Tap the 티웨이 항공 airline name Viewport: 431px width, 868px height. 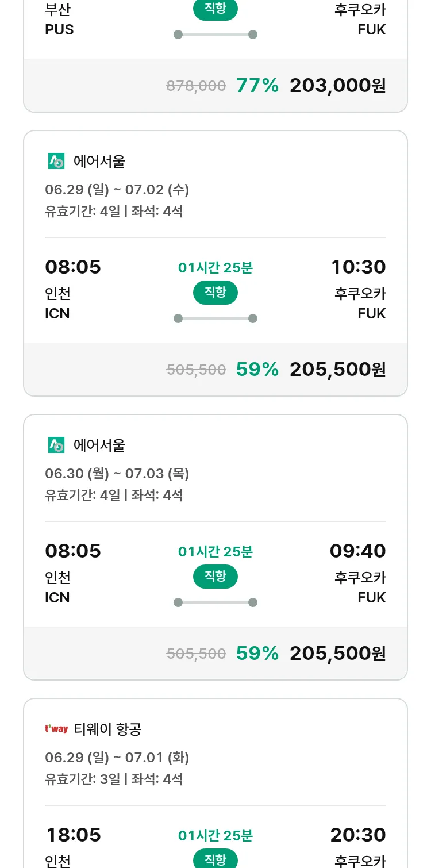(x=107, y=729)
